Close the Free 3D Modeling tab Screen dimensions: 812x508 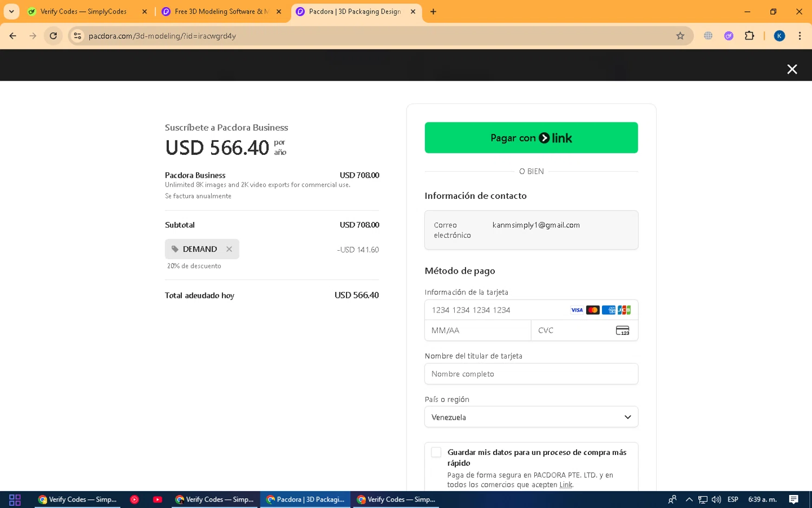click(279, 11)
